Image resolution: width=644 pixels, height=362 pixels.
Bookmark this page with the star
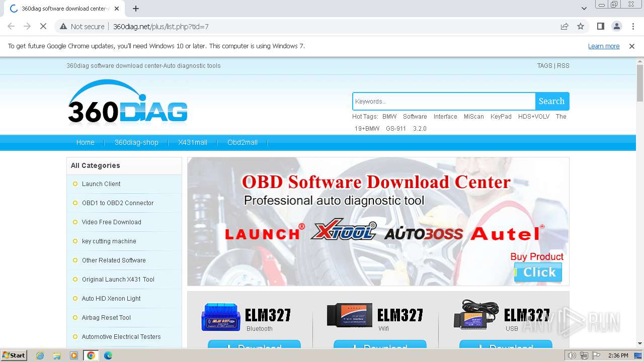tap(581, 27)
